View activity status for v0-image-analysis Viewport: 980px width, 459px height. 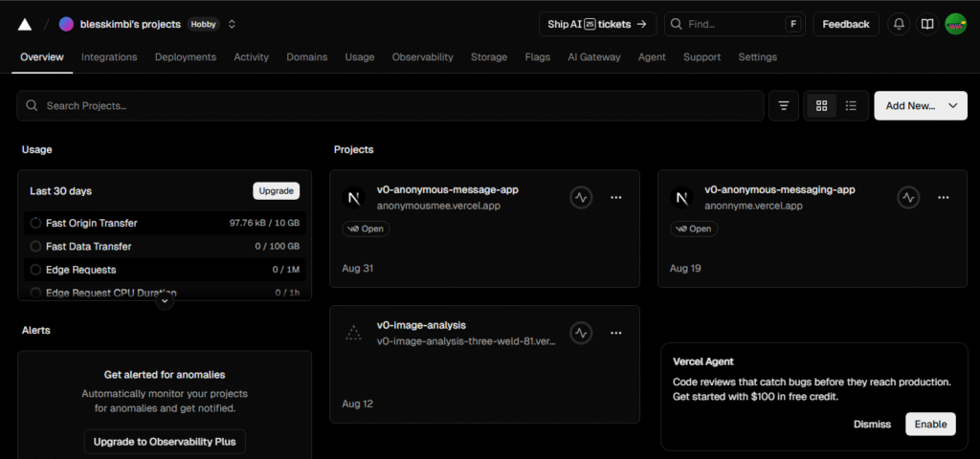(x=581, y=333)
